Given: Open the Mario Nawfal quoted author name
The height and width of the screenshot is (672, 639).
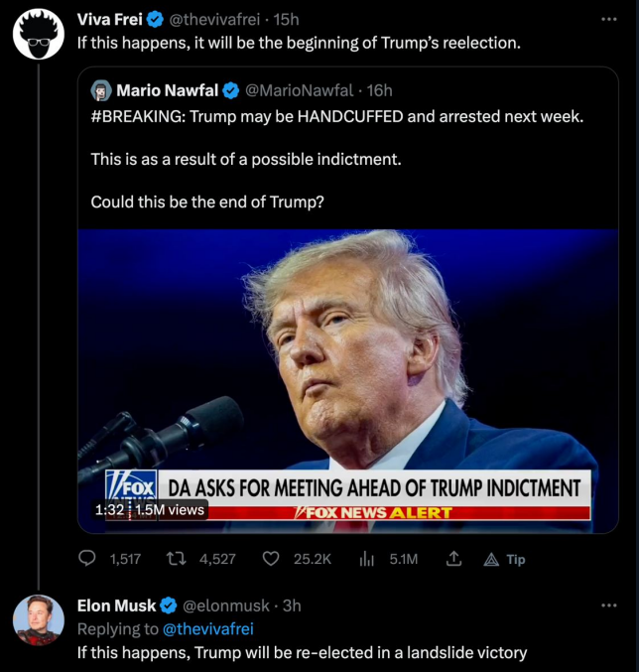Looking at the screenshot, I should point(167,91).
